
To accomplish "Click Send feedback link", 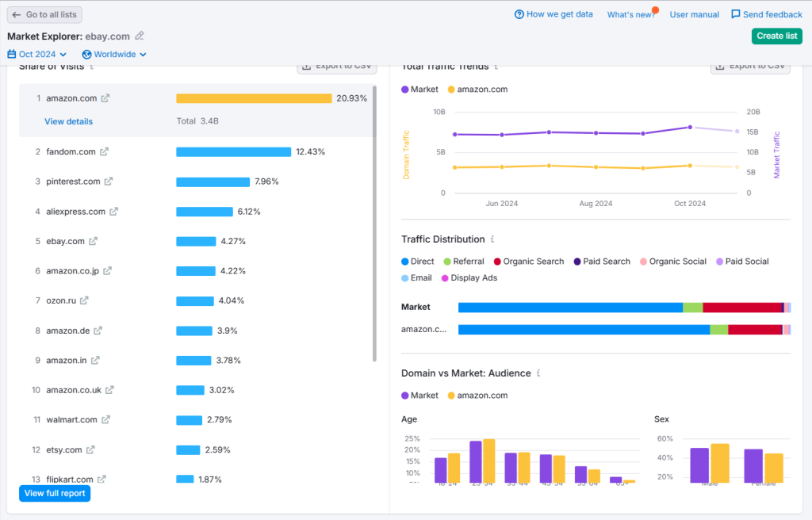I will (767, 14).
